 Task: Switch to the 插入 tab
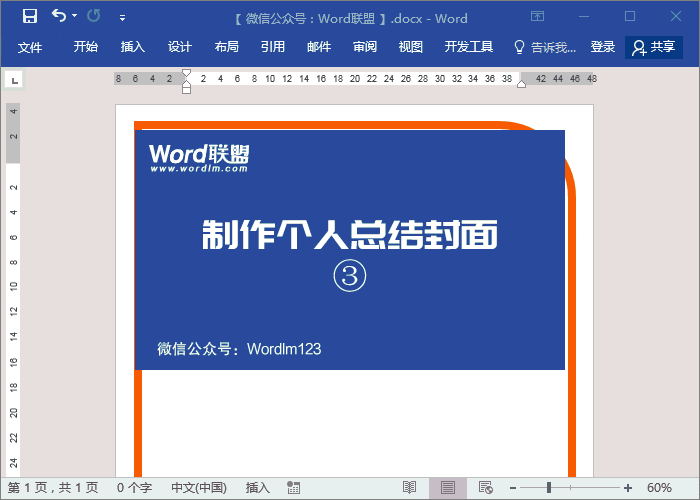(x=133, y=46)
